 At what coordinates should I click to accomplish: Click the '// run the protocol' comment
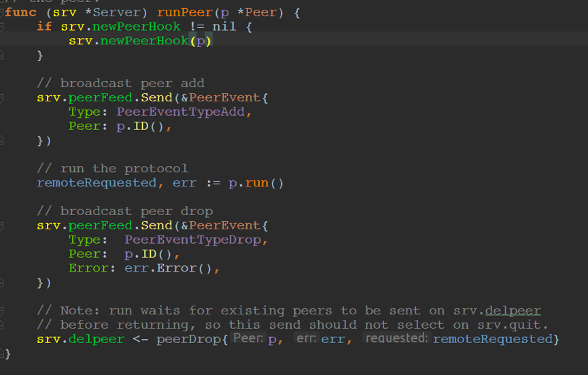[x=112, y=169]
